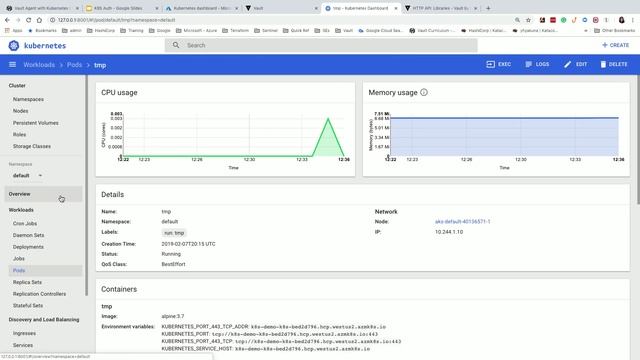640x360 pixels.
Task: Click the profile avatar icon
Action: (622, 20)
